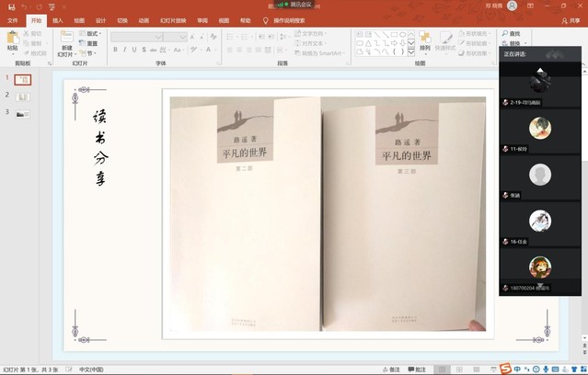Open the 形状填充 shape fill color
This screenshot has height=375, width=588.
click(475, 33)
